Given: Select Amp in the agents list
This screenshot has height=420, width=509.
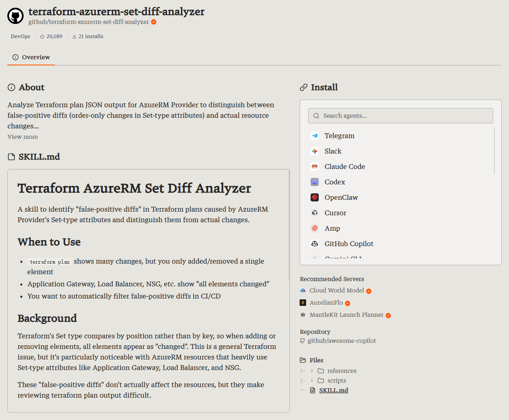Looking at the screenshot, I should tap(400, 228).
